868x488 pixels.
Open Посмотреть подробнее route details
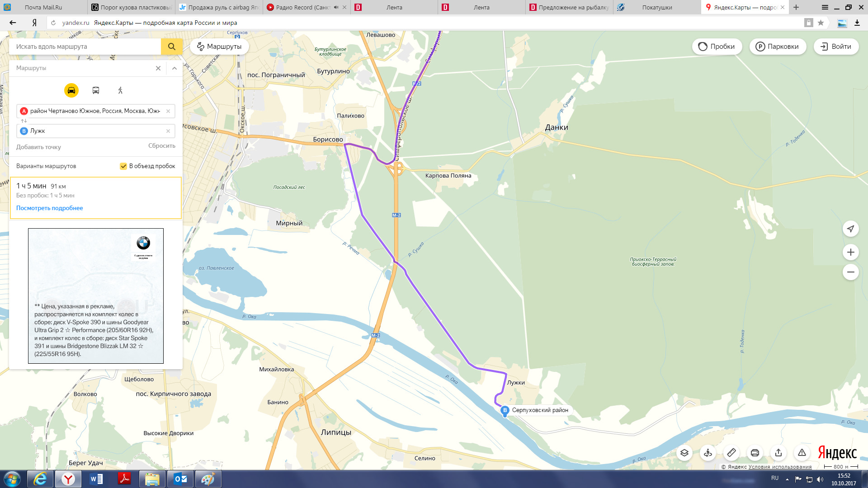(50, 208)
